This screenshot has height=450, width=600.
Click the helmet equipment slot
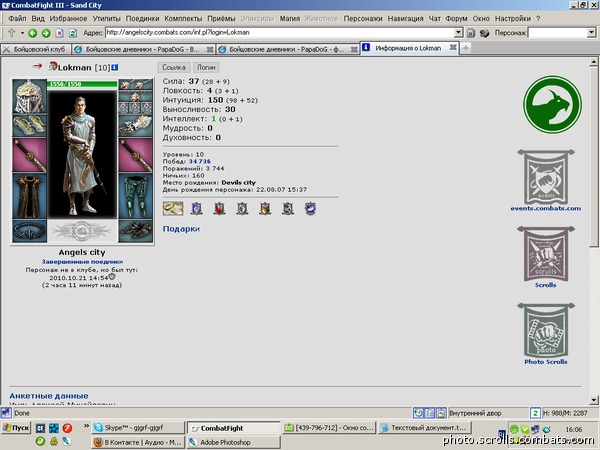[x=29, y=96]
